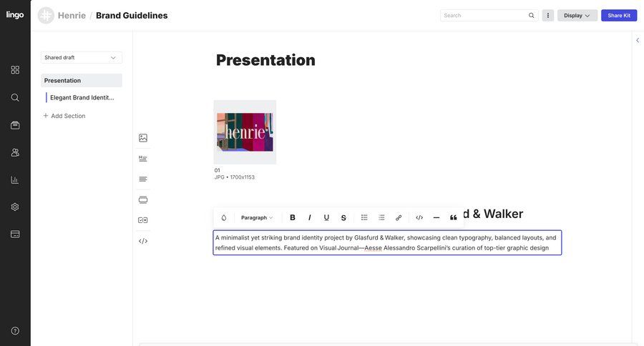Apply bold formatting
The height and width of the screenshot is (346, 644).
293,217
